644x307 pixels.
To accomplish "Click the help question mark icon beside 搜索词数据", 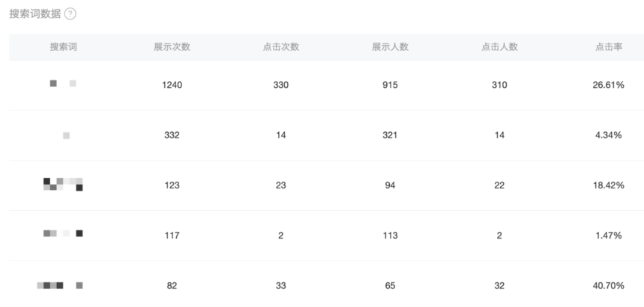I will pos(70,14).
